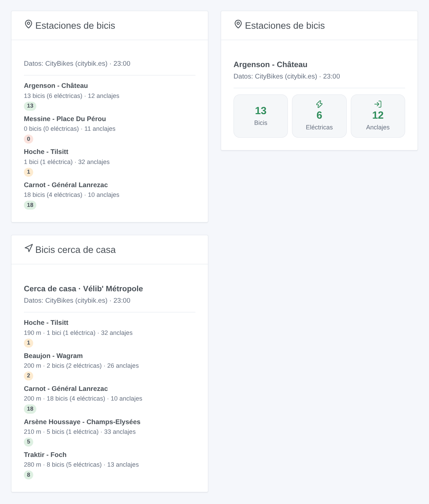Click the orange 1 badge in the top stations list
This screenshot has width=429, height=504.
28,172
